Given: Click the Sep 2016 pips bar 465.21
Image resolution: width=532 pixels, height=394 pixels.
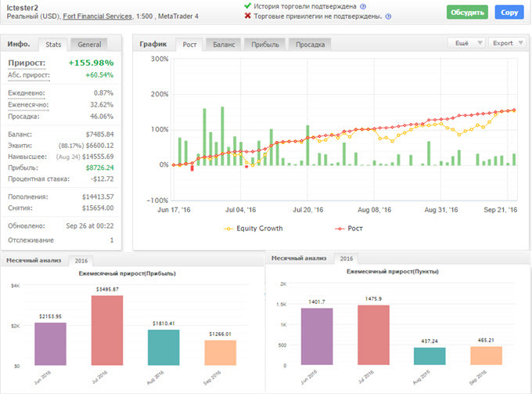Looking at the screenshot, I should (x=486, y=356).
